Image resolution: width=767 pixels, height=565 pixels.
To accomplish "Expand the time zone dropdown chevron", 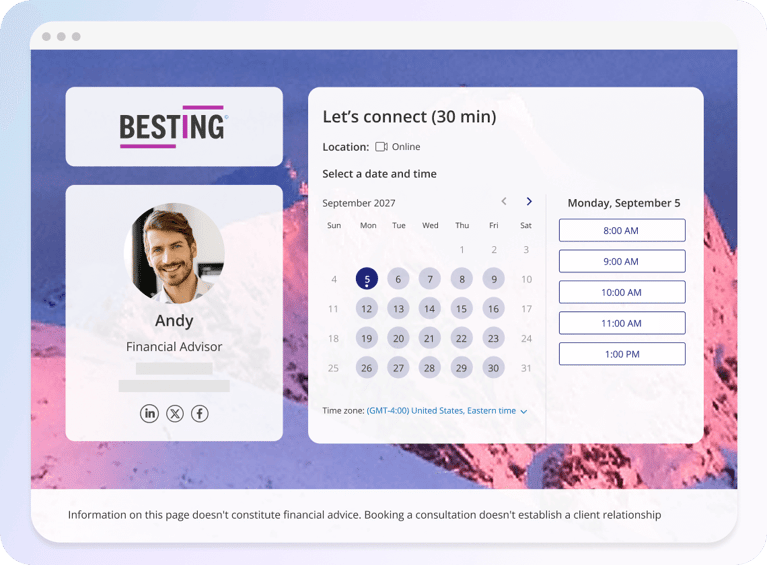I will 523,411.
